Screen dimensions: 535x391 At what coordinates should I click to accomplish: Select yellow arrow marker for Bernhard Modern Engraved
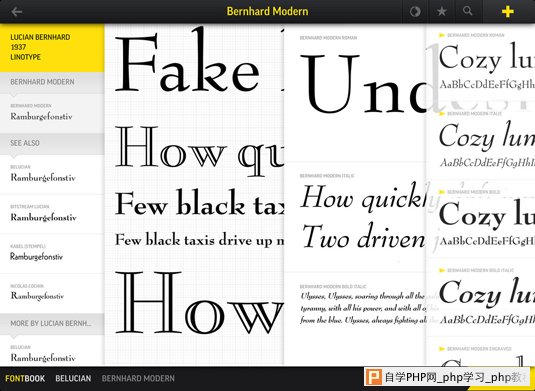tap(442, 349)
